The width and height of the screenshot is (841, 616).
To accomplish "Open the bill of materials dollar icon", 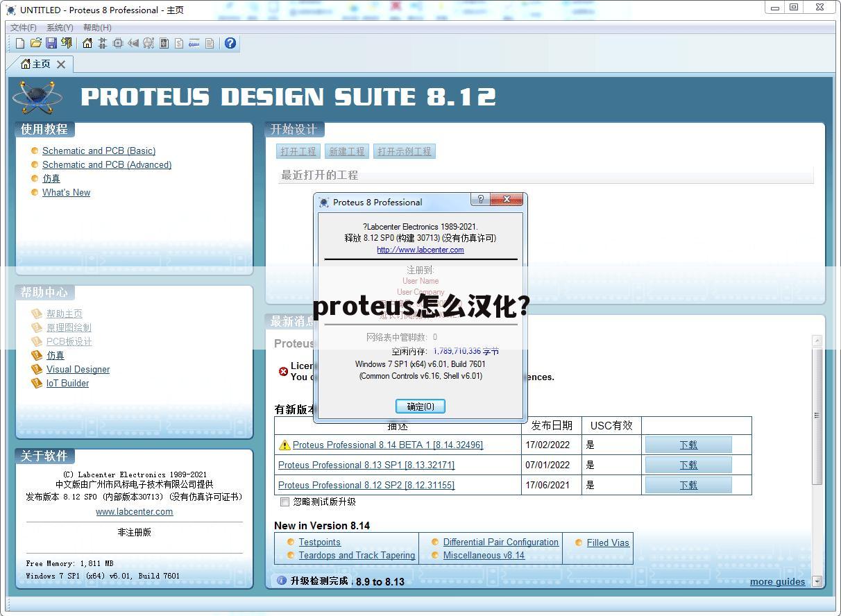I will 179,43.
